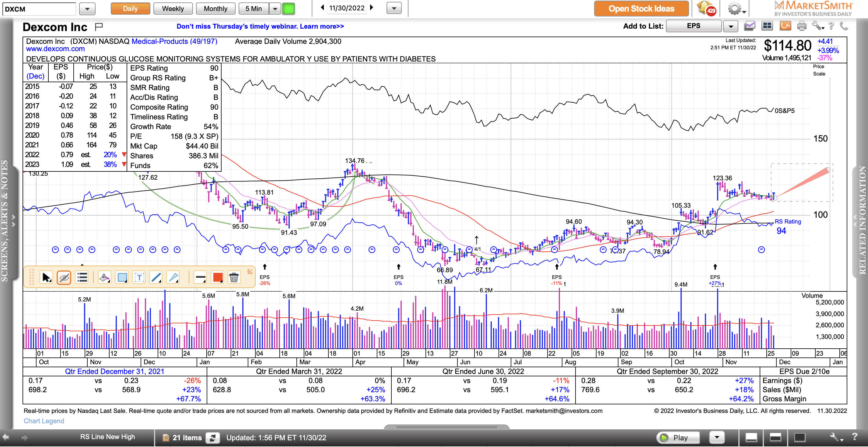
Task: Toggle the green real-time indicator
Action: click(288, 9)
